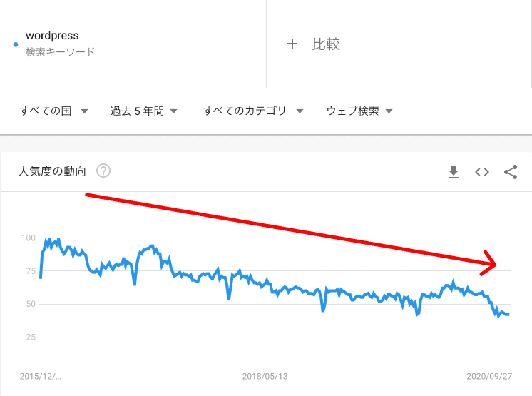
Task: Click the 2020/09/27 date label
Action: 489,376
